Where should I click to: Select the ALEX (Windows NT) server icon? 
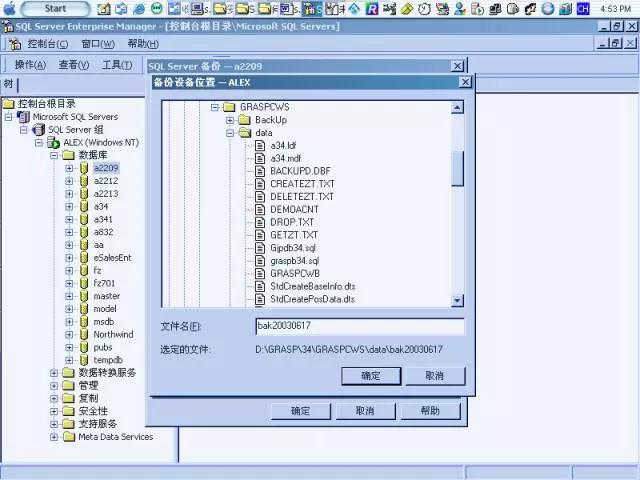53,143
